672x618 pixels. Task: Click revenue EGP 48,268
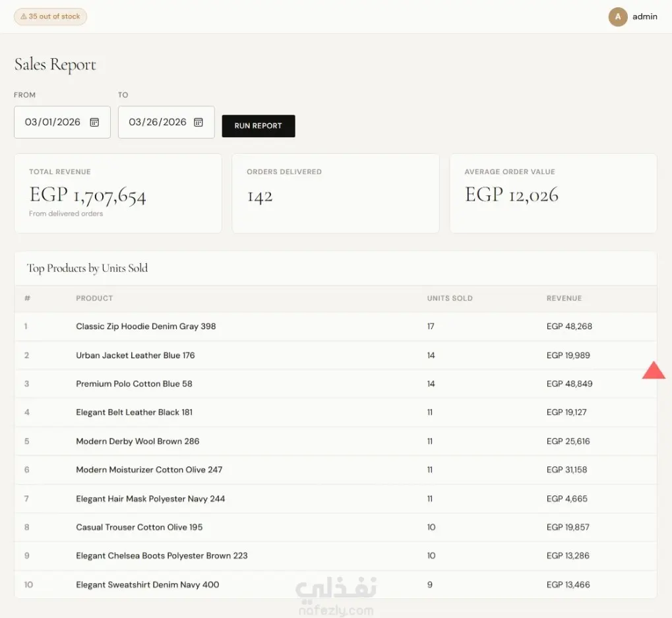tap(569, 326)
